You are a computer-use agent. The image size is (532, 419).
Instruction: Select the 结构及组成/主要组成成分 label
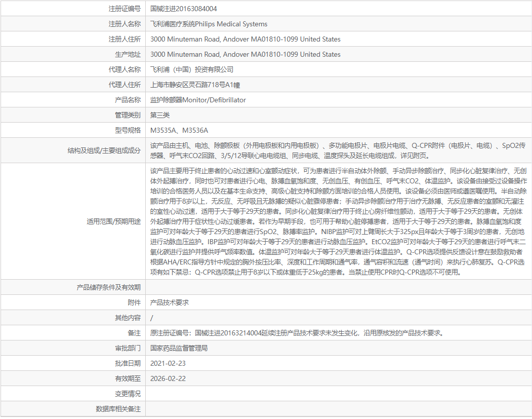(104, 150)
